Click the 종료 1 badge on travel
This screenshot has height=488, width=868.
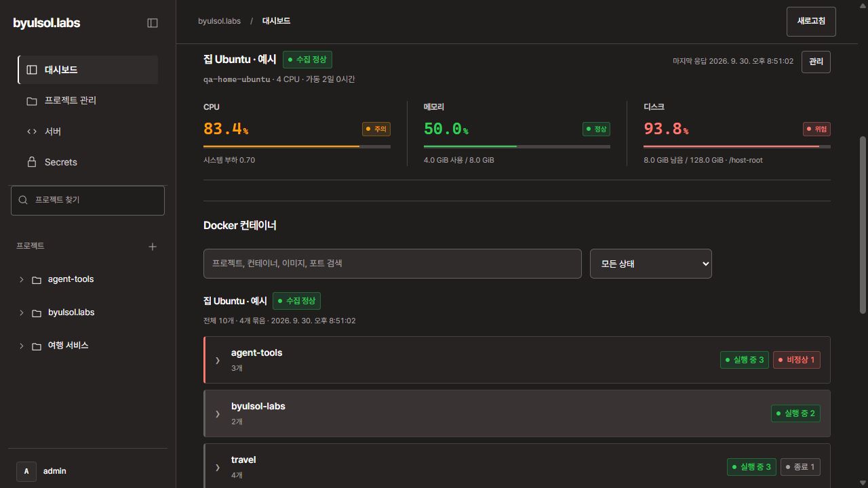pos(800,467)
